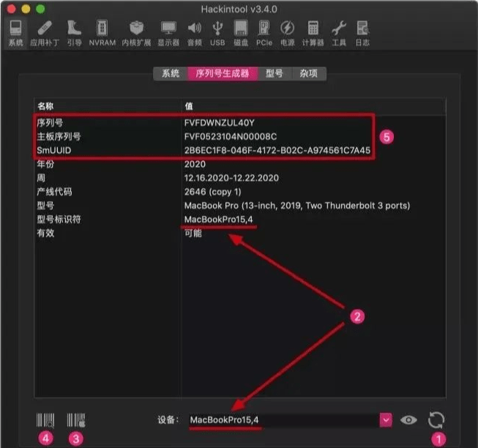
Task: Open the 应用补丁 patch tool
Action: (x=45, y=33)
